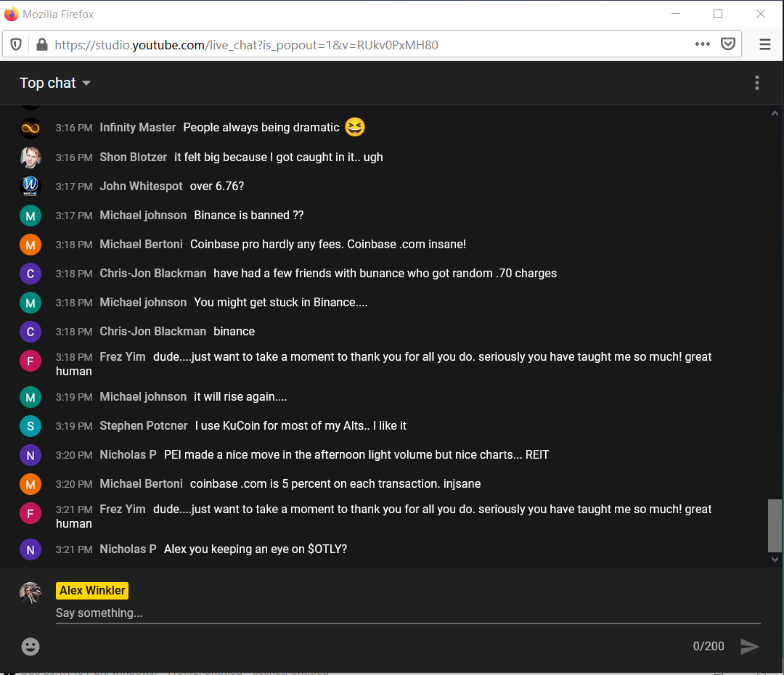The image size is (784, 675).
Task: Click the scroll up arrow of chat
Action: click(x=775, y=113)
